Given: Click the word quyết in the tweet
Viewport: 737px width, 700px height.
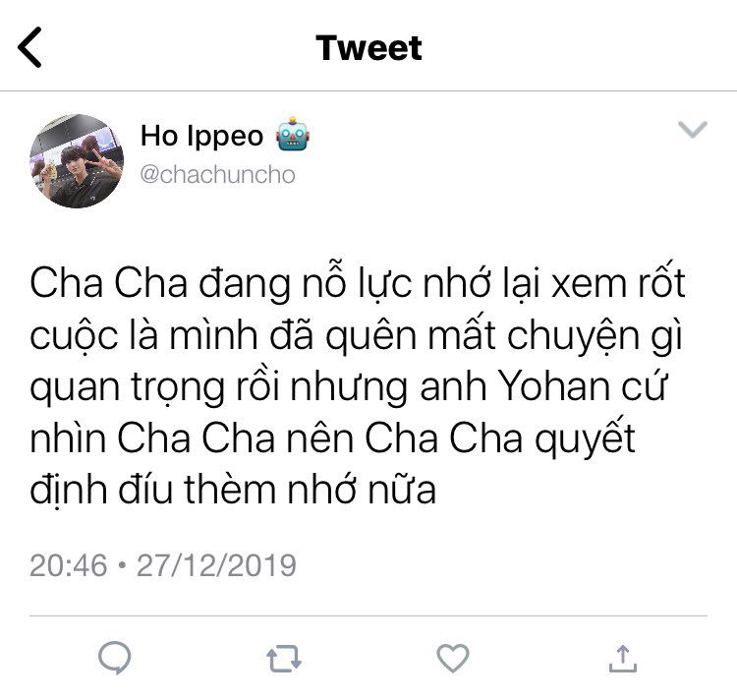Looking at the screenshot, I should tap(585, 439).
